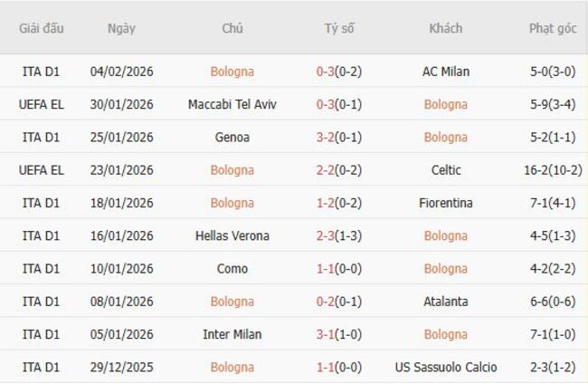Open the Como team link

click(232, 269)
